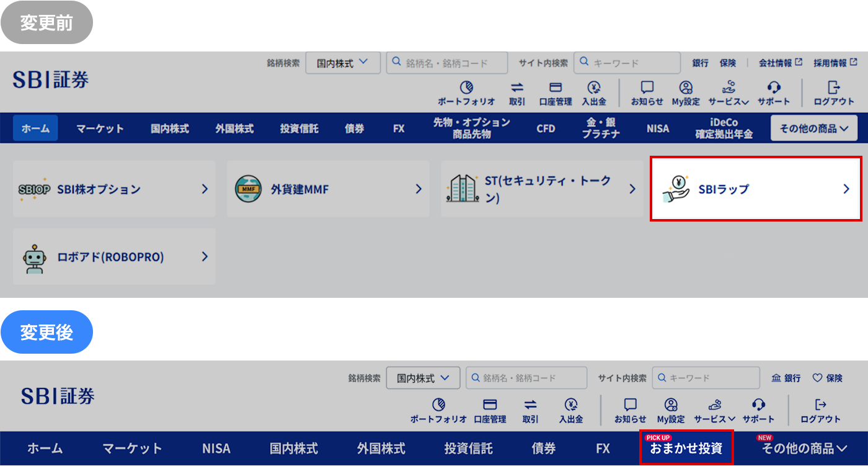Expand サービス menu in the before header

click(x=728, y=94)
